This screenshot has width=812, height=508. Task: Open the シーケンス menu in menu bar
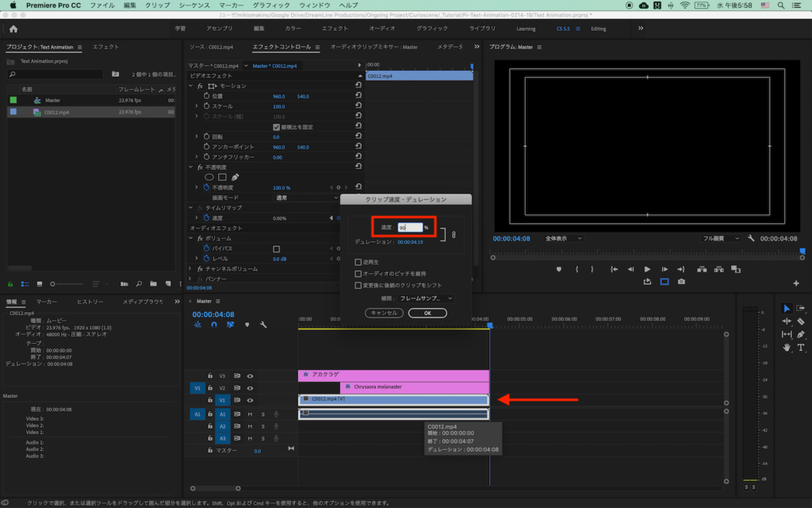(x=193, y=5)
